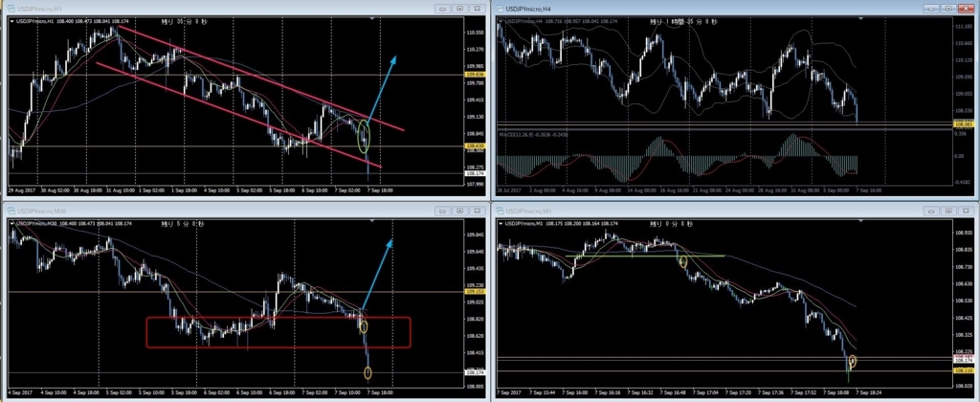Viewport: 980px width, 402px height.
Task: Expand the triangle menu in H1 chart header
Action: [12, 21]
